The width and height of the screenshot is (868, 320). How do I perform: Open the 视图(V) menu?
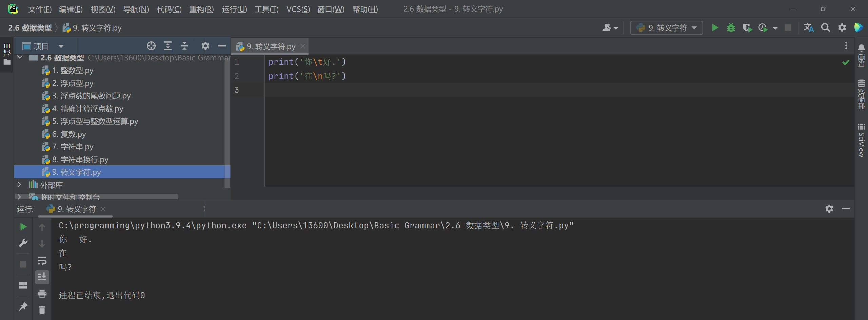click(103, 9)
